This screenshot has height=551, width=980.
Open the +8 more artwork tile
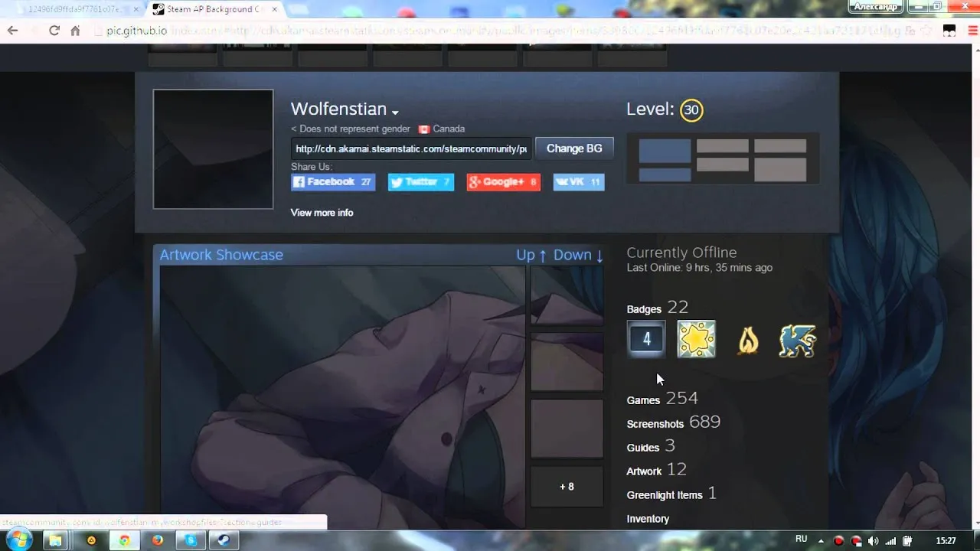point(567,487)
